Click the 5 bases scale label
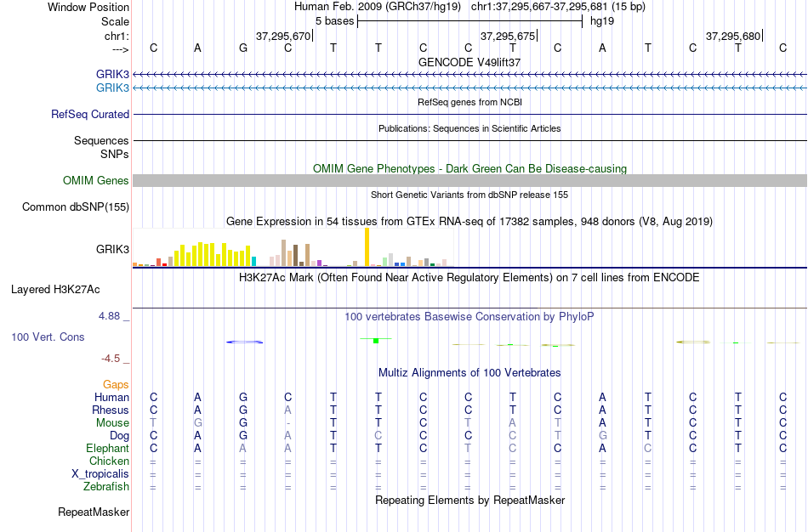Screen dimensions: 808x532 (334, 21)
